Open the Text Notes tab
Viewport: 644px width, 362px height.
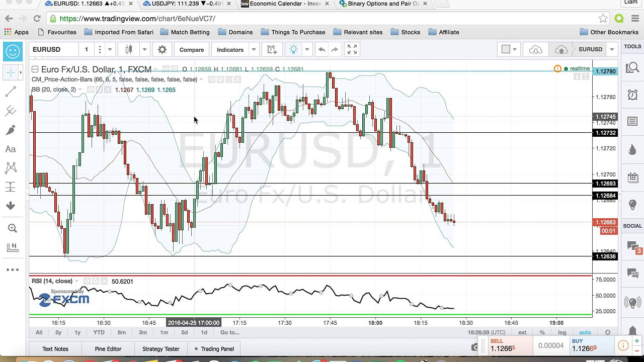pyautogui.click(x=55, y=349)
